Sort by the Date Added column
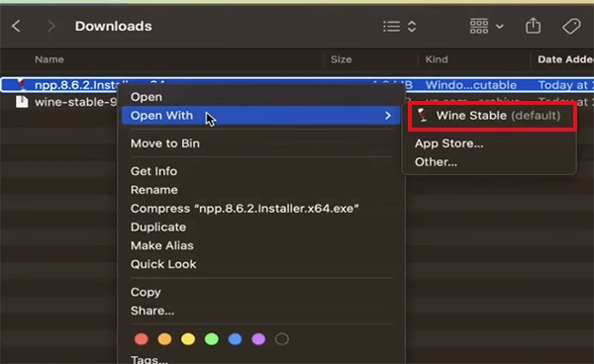The image size is (594, 364). pos(565,59)
